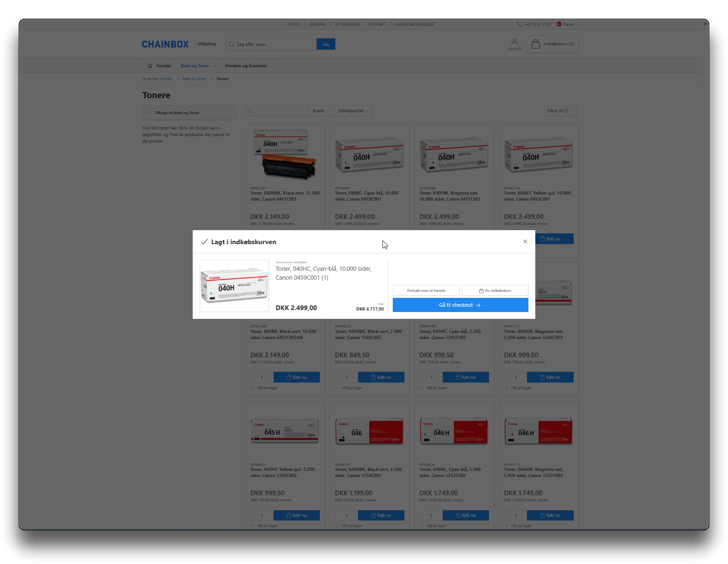Go to Forside in navigation

click(x=159, y=66)
